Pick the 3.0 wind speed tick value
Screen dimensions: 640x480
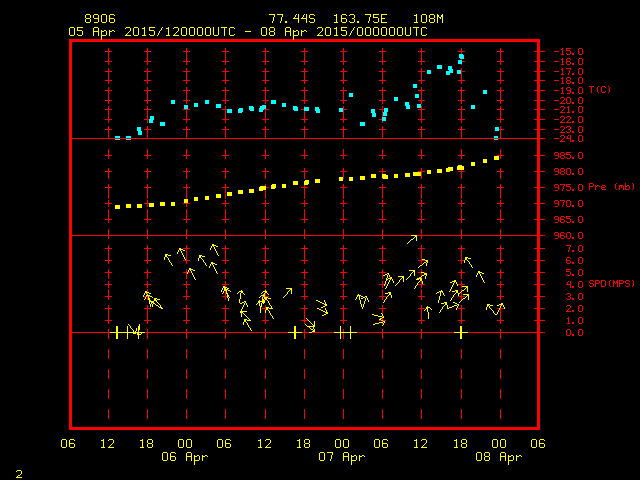pos(575,297)
